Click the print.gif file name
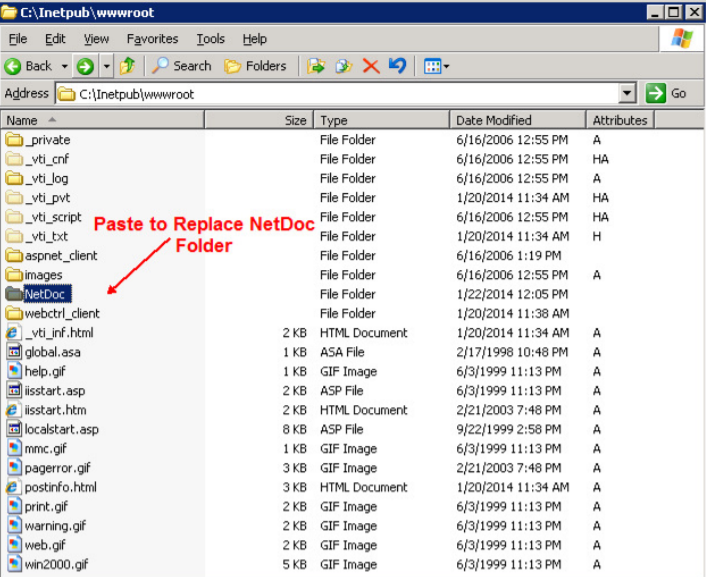 click(x=46, y=507)
